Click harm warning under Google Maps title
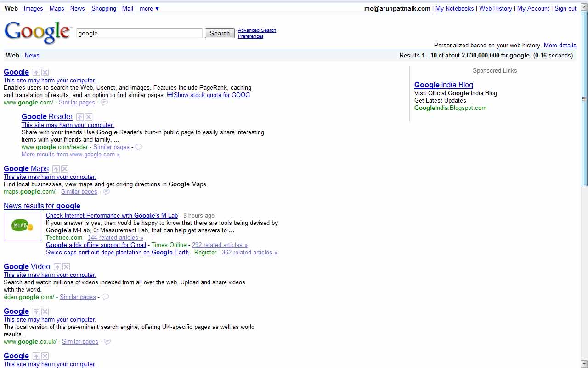This screenshot has height=368, width=588. 50,177
